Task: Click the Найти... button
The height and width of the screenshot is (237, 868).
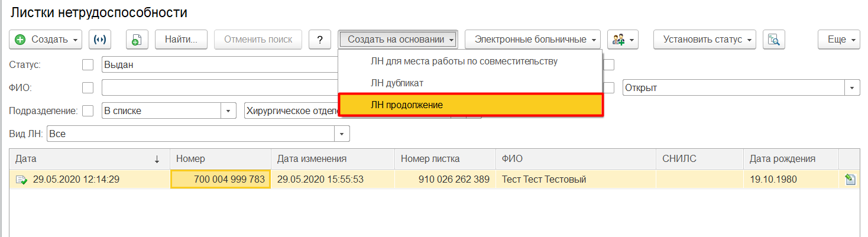Action: 181,40
